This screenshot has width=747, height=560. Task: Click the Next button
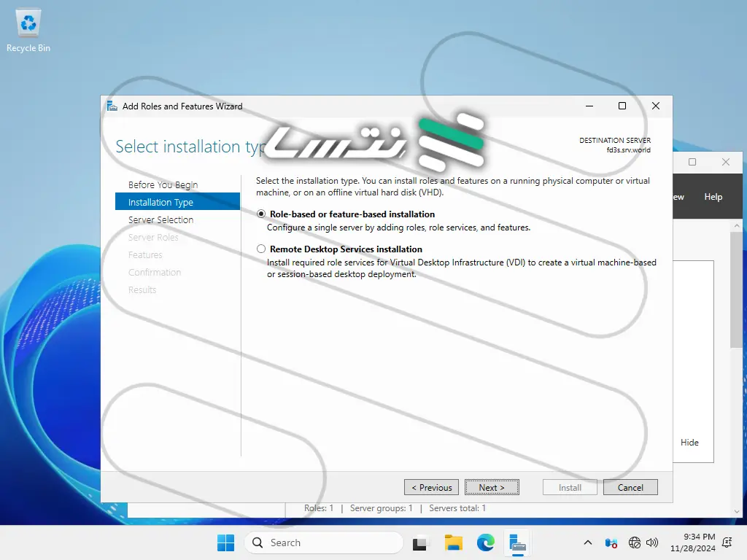[x=492, y=488]
